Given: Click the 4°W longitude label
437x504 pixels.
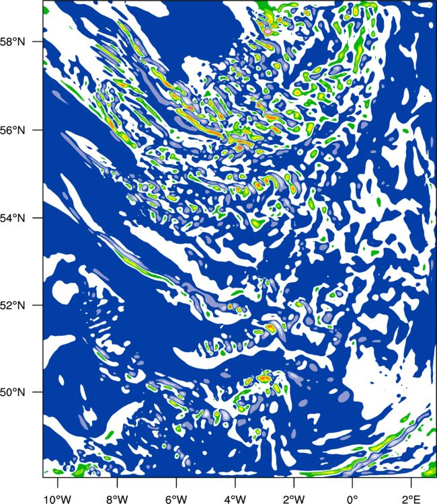Looking at the screenshot, I should pos(235,499).
